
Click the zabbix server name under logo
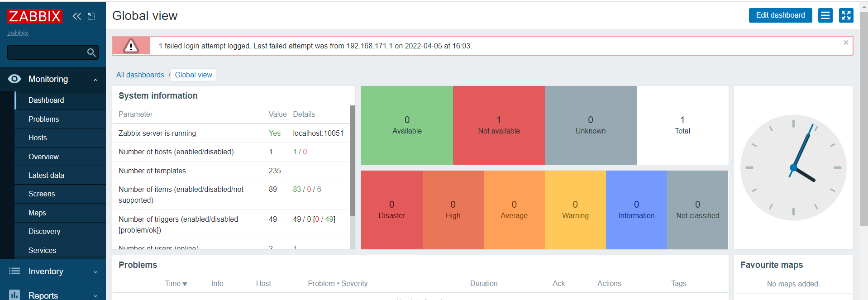click(x=18, y=33)
